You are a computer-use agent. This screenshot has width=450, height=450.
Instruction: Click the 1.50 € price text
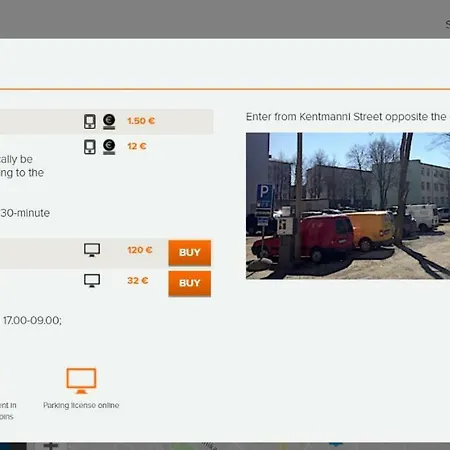(x=141, y=121)
